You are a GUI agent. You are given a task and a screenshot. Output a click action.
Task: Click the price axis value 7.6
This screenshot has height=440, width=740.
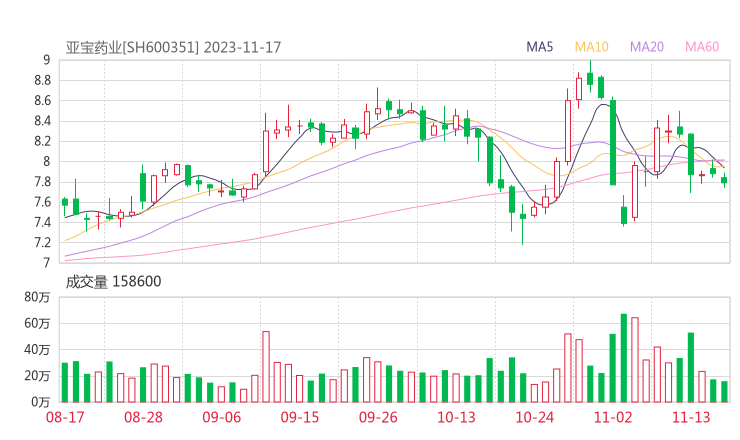(42, 202)
